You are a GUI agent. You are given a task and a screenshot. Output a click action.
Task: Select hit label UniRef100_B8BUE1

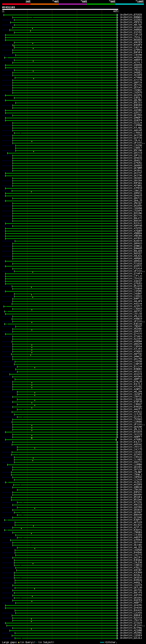point(131,615)
